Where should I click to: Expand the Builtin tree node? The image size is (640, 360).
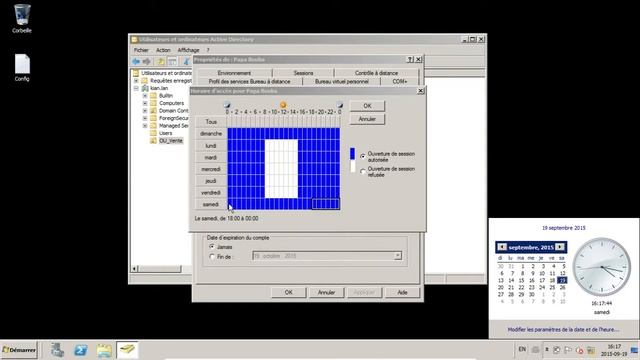[145, 96]
